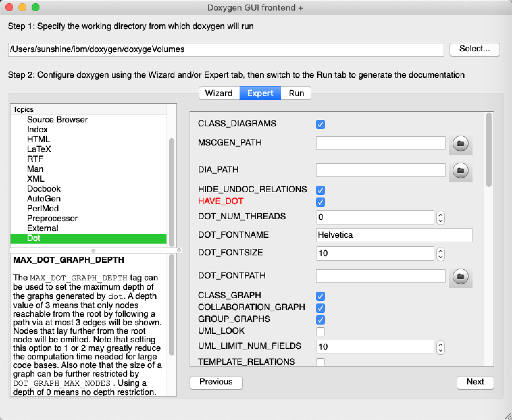Focus the DIA_PATH text field

[380, 170]
